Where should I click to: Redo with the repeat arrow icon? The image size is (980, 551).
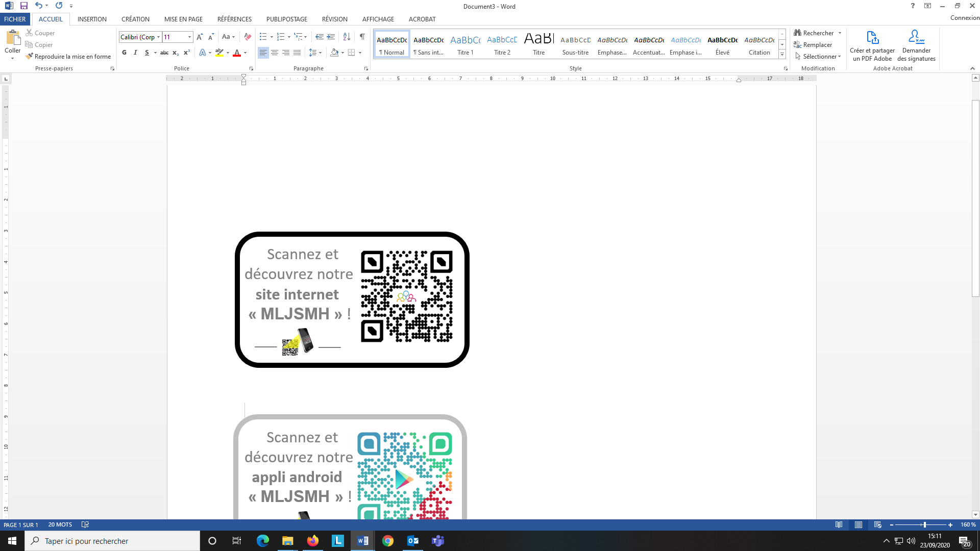pos(59,6)
